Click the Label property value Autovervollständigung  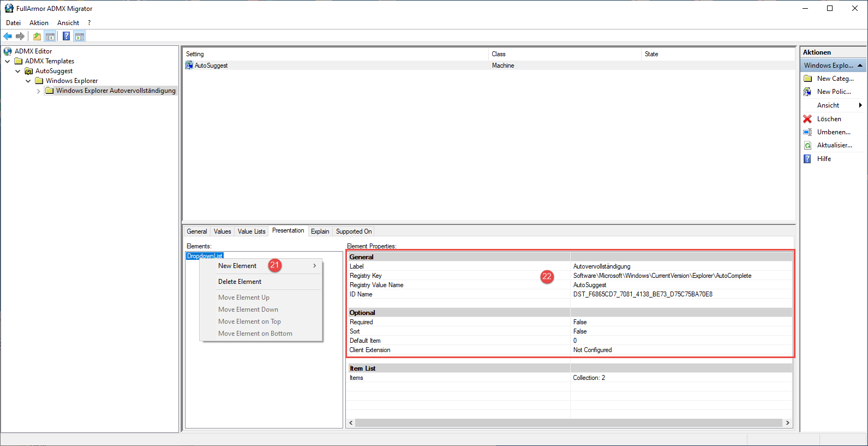(601, 266)
